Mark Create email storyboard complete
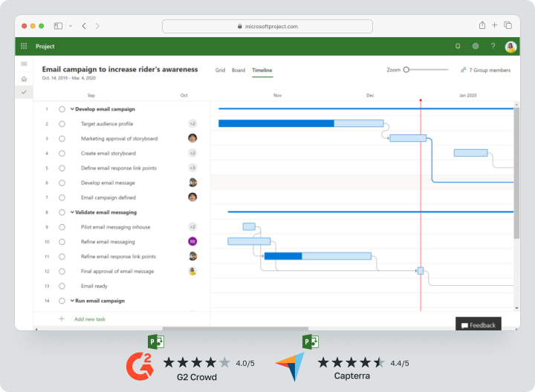The image size is (535, 392). click(x=62, y=154)
